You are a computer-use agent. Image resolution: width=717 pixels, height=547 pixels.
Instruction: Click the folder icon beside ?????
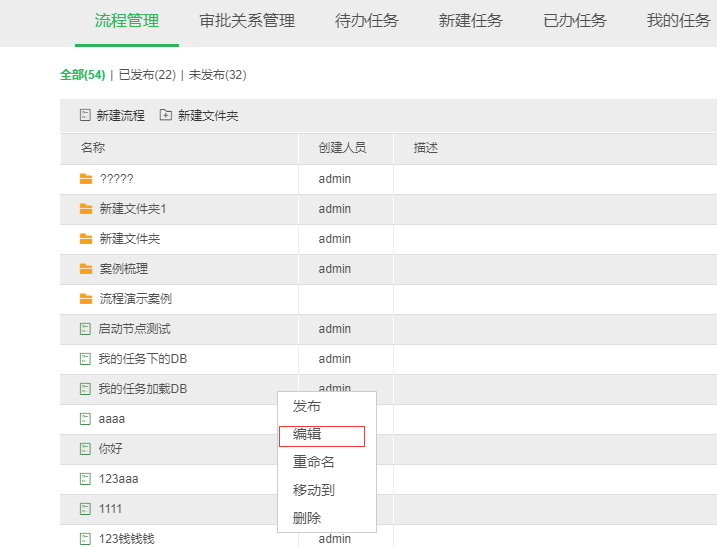(86, 179)
